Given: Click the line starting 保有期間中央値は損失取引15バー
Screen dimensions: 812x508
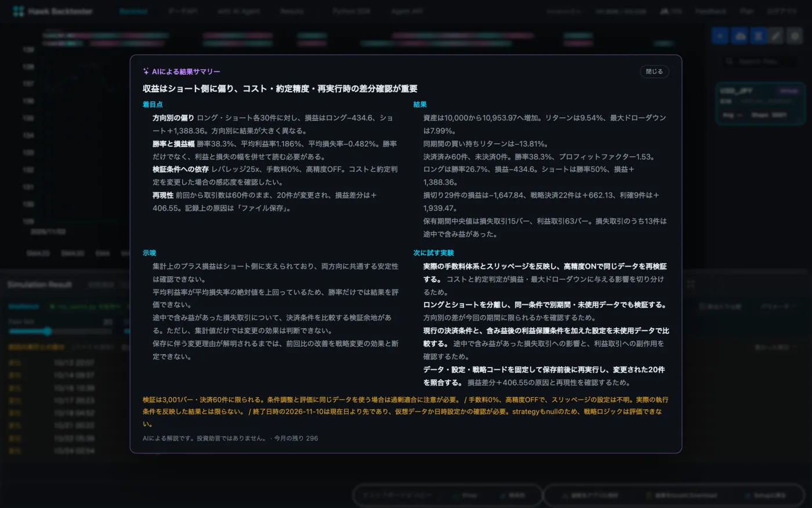Looking at the screenshot, I should 545,228.
